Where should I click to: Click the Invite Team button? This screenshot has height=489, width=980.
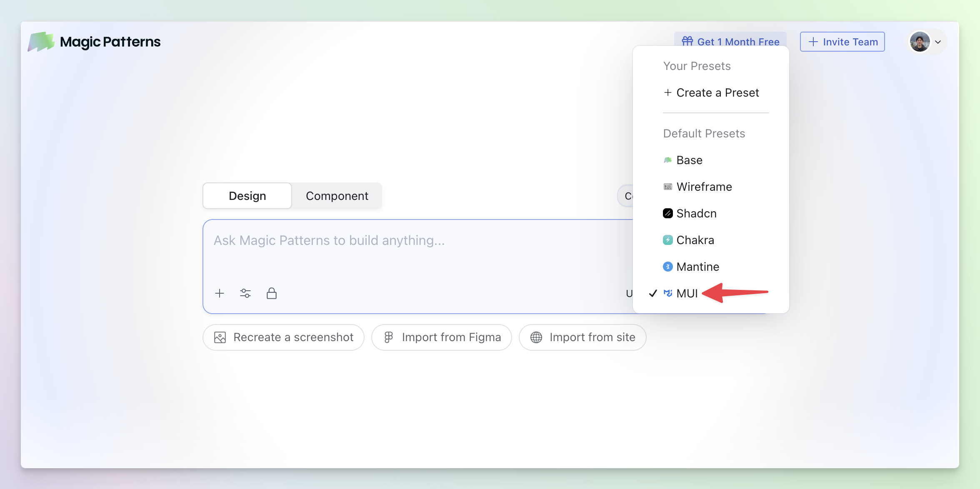[842, 42]
